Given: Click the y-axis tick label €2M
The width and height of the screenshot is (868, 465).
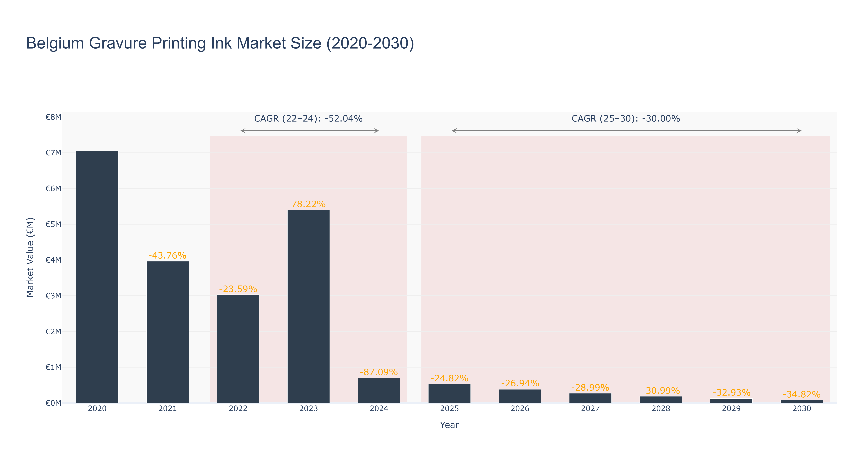Looking at the screenshot, I should 53,331.
